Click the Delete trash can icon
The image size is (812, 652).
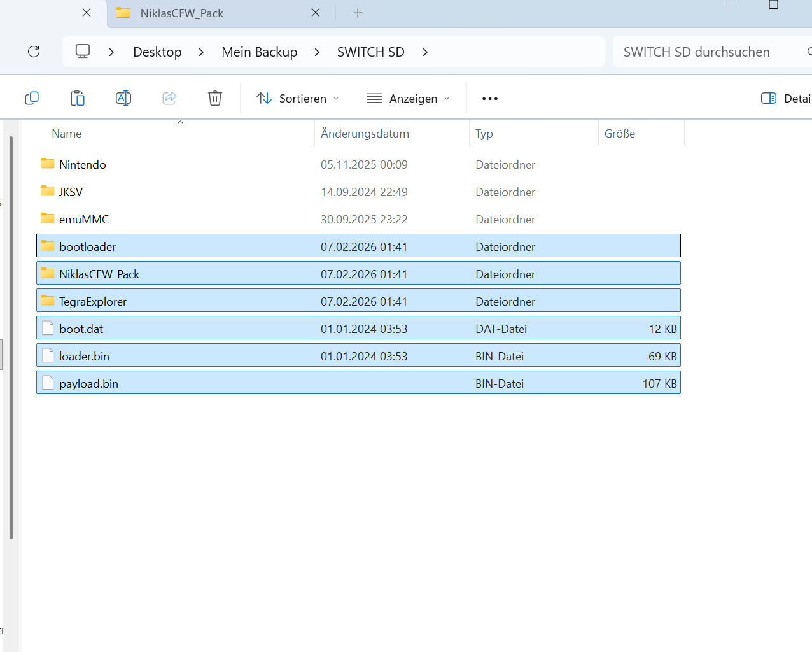215,98
